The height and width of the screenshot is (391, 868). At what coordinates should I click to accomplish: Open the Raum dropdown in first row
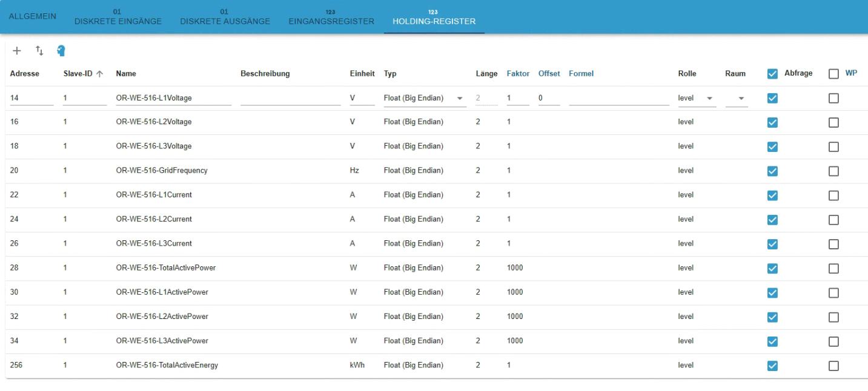click(741, 98)
